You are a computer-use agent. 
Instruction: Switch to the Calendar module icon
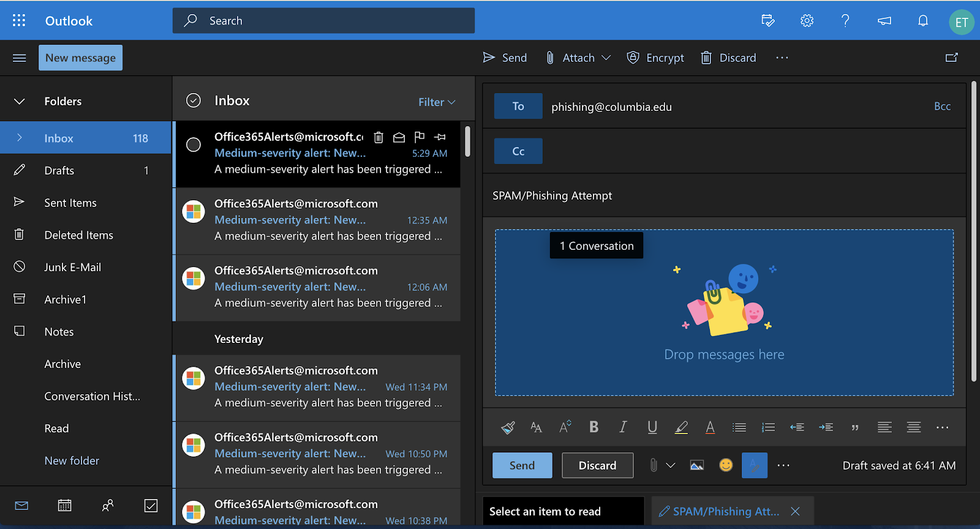pyautogui.click(x=64, y=506)
